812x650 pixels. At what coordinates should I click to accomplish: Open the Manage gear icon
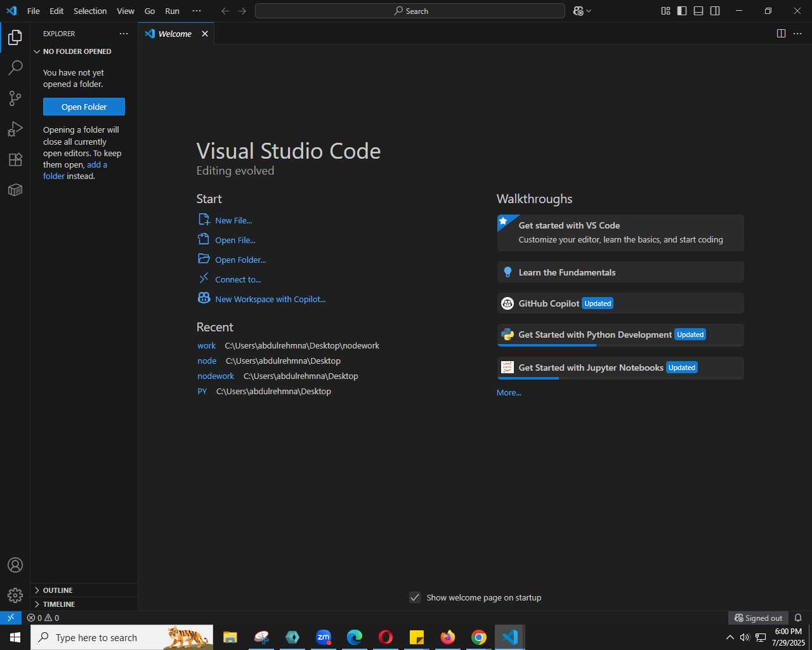pos(15,595)
